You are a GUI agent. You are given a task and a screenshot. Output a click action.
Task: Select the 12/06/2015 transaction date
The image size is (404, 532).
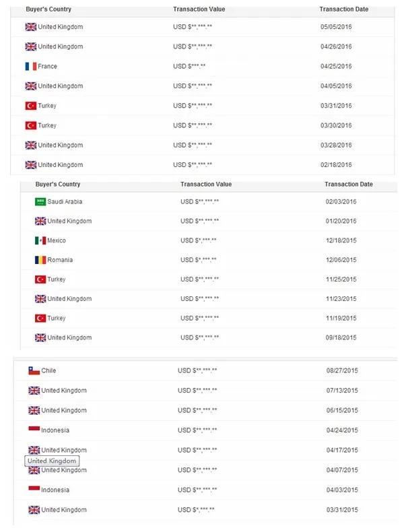coord(341,260)
